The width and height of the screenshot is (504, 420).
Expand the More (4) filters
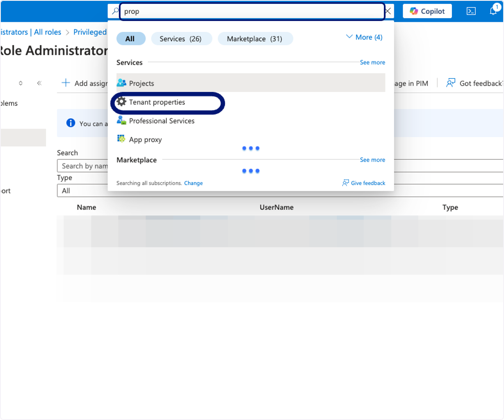[364, 37]
